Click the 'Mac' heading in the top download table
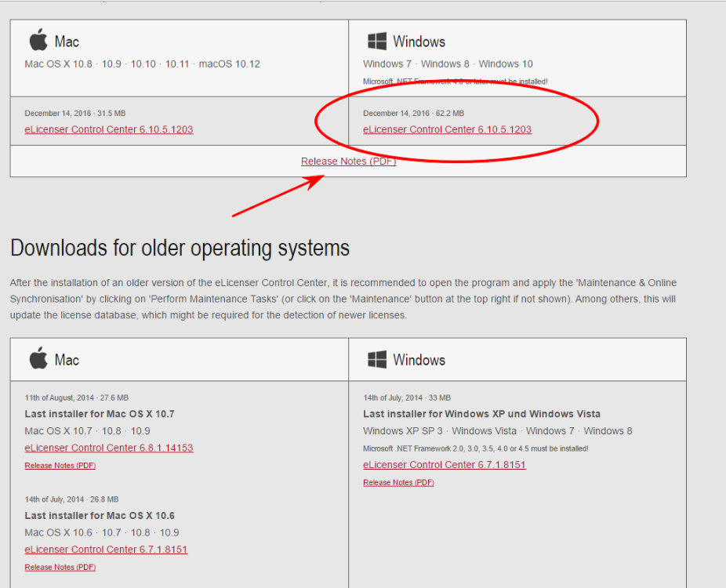Viewport: 726px width, 588px height. point(67,42)
